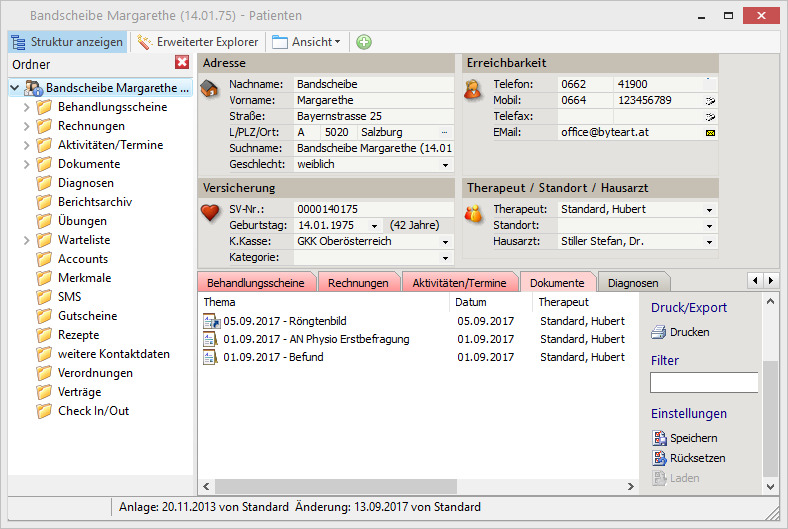Open the Geschlecht dropdown

[445, 165]
